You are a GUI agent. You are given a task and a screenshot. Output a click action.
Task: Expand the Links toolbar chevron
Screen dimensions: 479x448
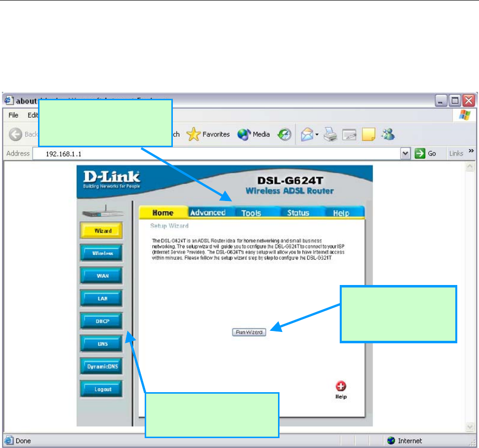point(471,151)
